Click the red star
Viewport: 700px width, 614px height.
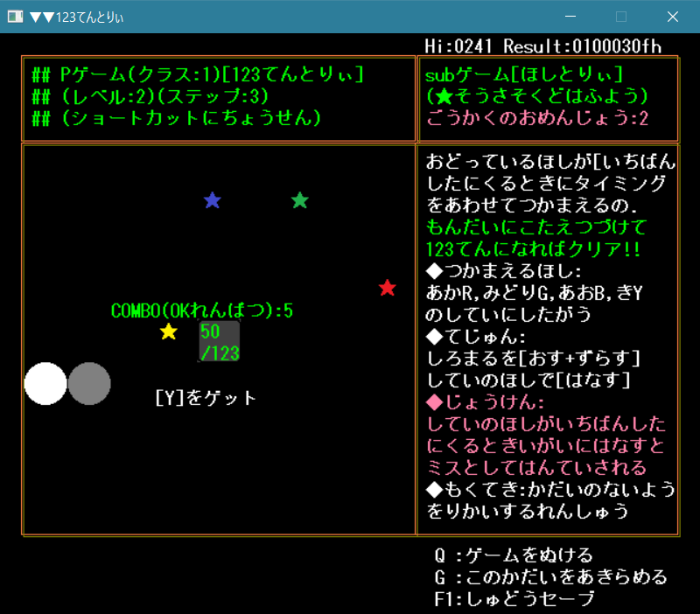pos(388,288)
